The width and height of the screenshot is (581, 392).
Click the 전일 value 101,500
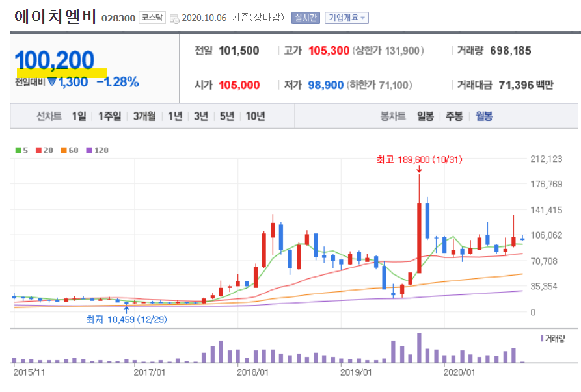[x=239, y=51]
